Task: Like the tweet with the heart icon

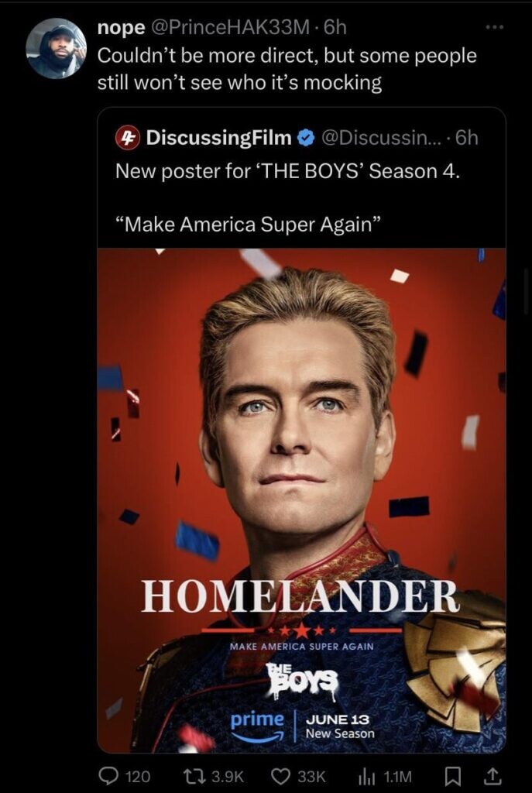Action: [280, 775]
